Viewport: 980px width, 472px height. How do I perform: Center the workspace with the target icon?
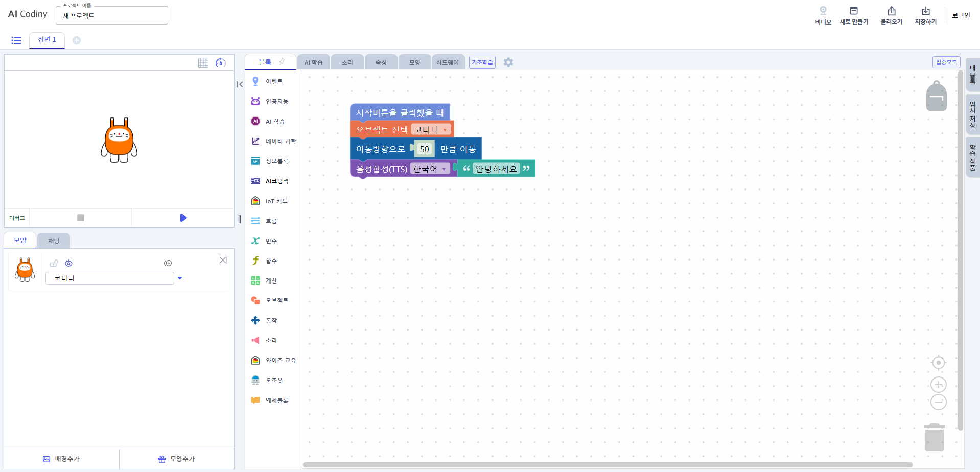(939, 363)
